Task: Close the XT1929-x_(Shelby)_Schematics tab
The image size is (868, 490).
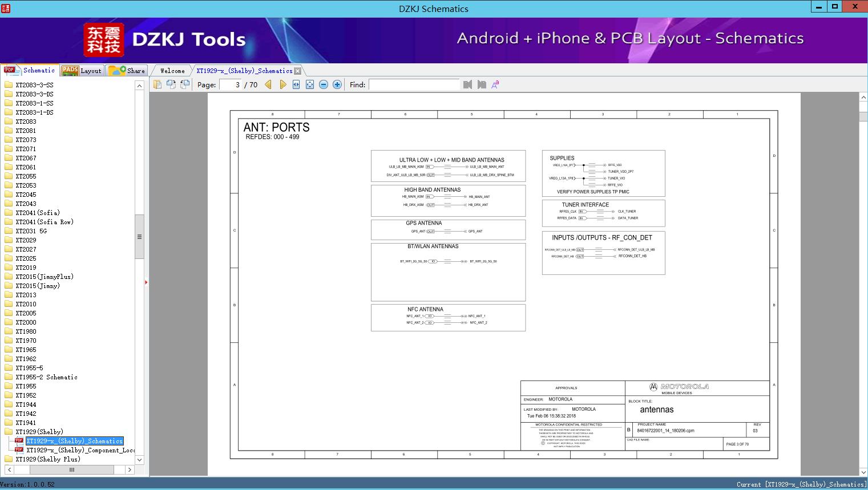Action: point(297,71)
